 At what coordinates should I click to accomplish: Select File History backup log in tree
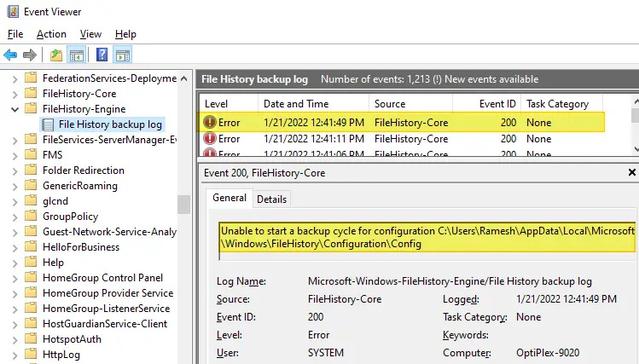110,124
